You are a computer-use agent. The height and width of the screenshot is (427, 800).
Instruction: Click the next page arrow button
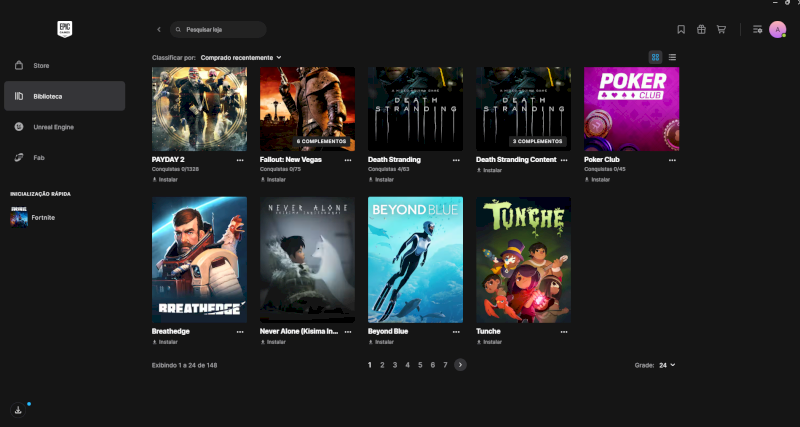pos(460,365)
